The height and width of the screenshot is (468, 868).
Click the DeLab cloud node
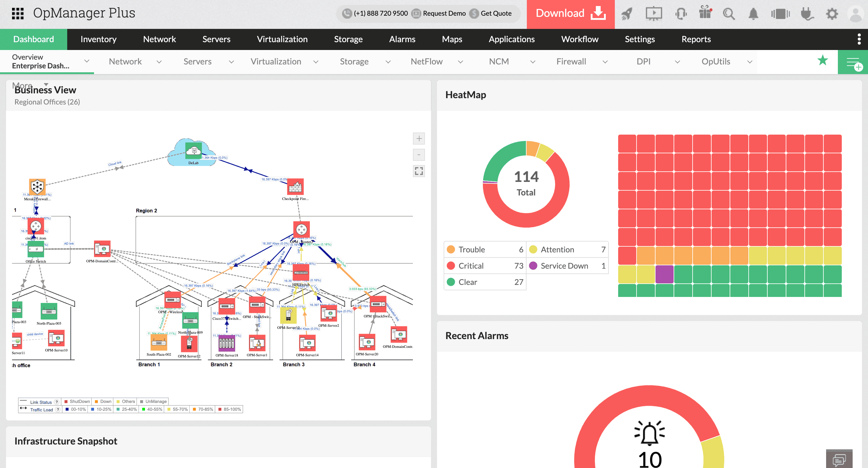tap(193, 151)
